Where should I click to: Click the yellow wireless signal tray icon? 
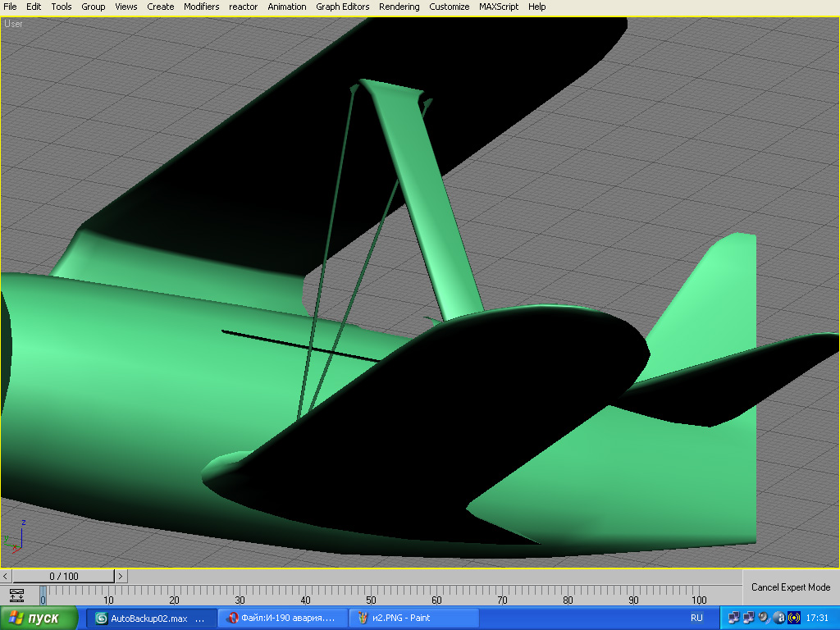794,619
